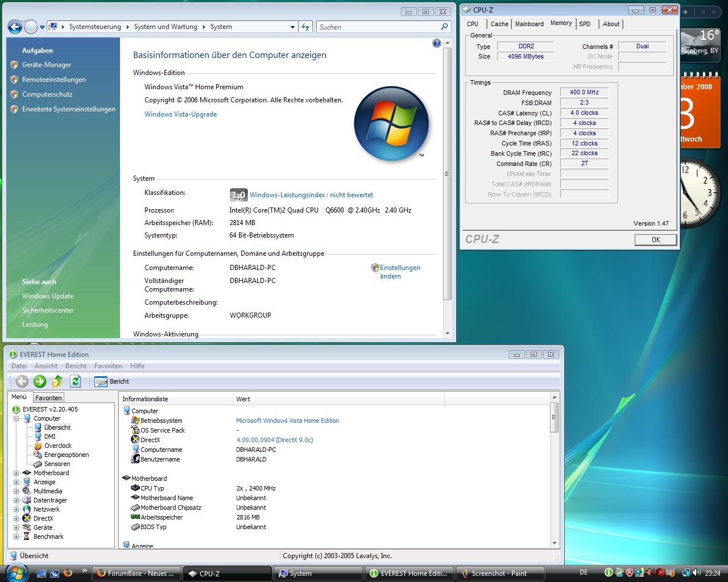
Task: Click the CPU Typ chip icon
Action: [135, 488]
